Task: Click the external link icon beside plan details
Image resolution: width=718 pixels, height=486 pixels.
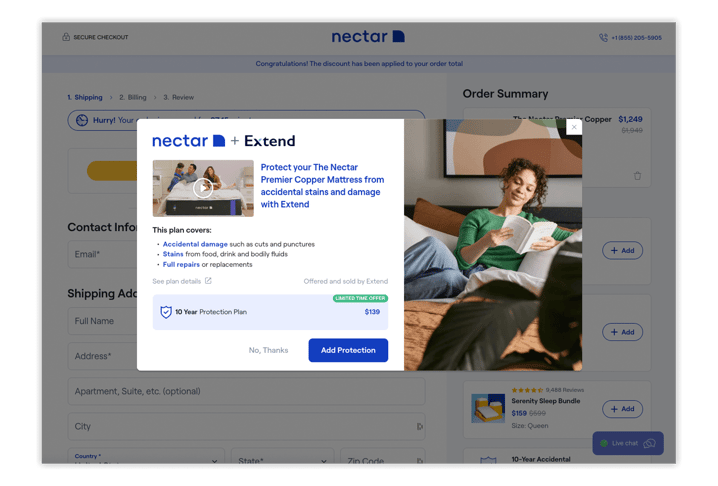Action: (x=208, y=281)
